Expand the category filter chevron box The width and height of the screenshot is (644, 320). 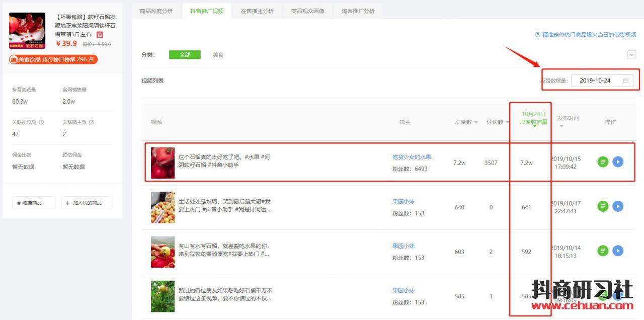(x=631, y=55)
